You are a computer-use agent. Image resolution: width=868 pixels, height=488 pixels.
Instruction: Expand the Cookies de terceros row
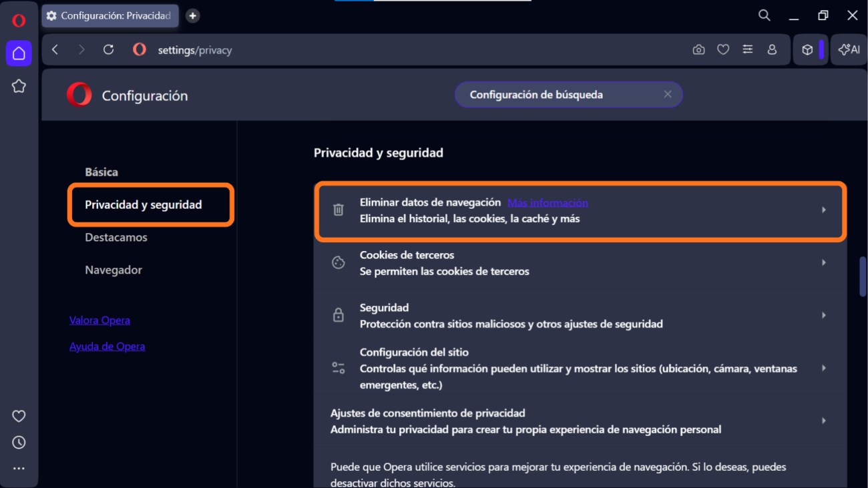point(823,263)
